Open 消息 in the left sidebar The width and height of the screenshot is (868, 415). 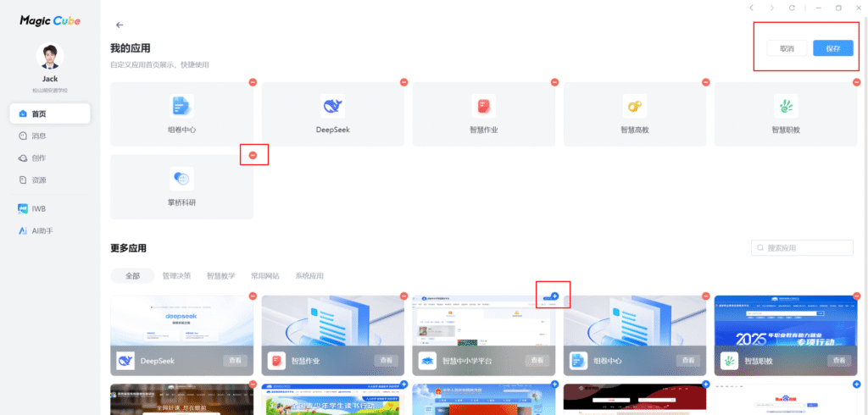38,136
